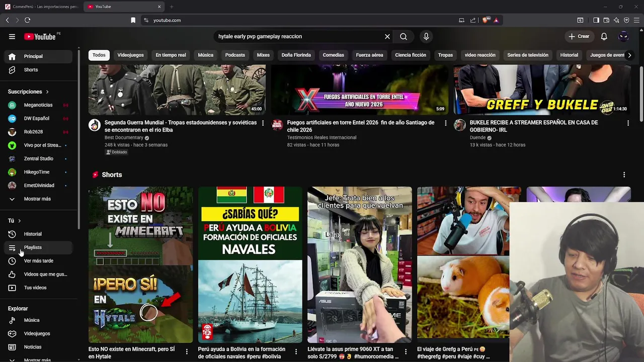Show more filter chips with right arrow
Viewport: 644px width, 362px height.
pyautogui.click(x=629, y=55)
